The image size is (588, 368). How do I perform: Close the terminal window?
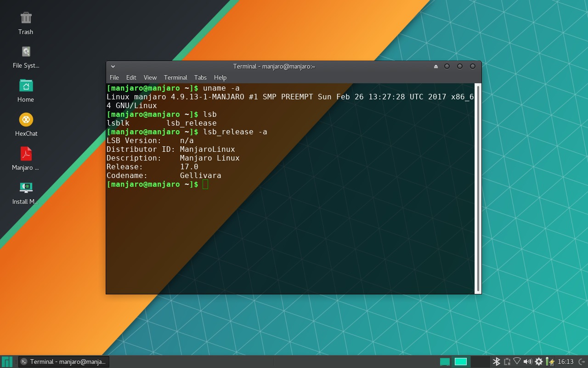[472, 66]
